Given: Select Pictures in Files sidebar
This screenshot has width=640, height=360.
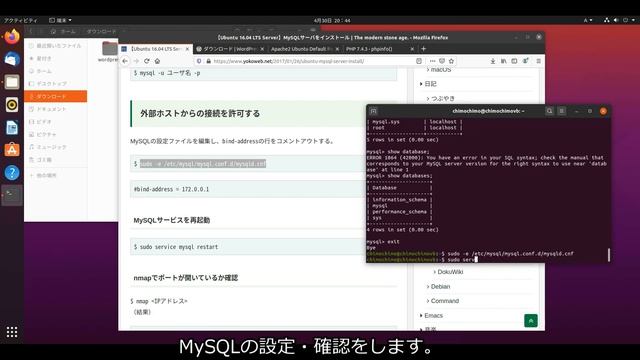Looking at the screenshot, I should tap(56, 134).
